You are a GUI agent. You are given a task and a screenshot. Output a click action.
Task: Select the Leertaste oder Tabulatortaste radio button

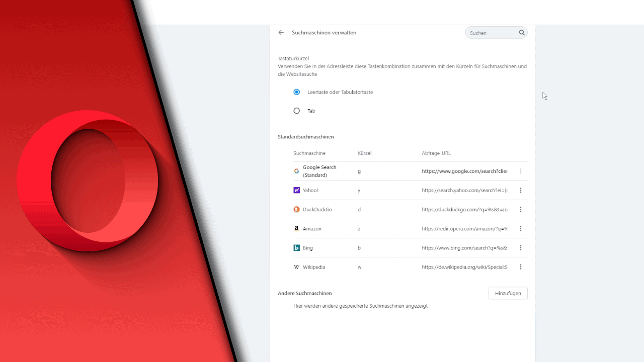pyautogui.click(x=297, y=92)
